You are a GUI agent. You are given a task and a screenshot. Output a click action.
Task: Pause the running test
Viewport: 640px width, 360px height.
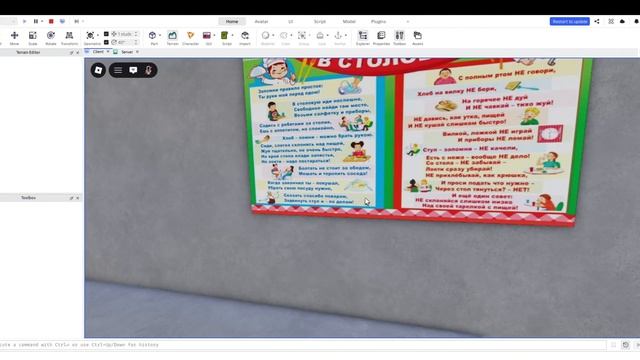pyautogui.click(x=36, y=21)
